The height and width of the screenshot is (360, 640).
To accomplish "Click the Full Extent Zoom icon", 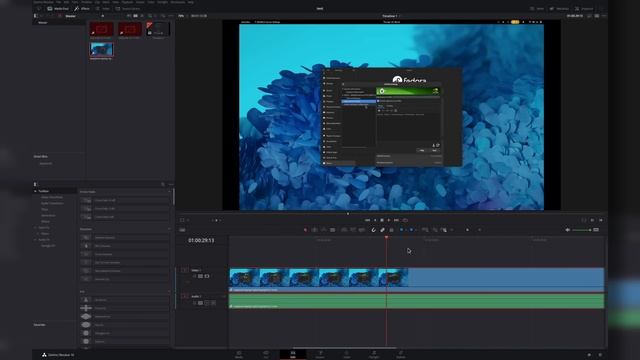I will [425, 230].
